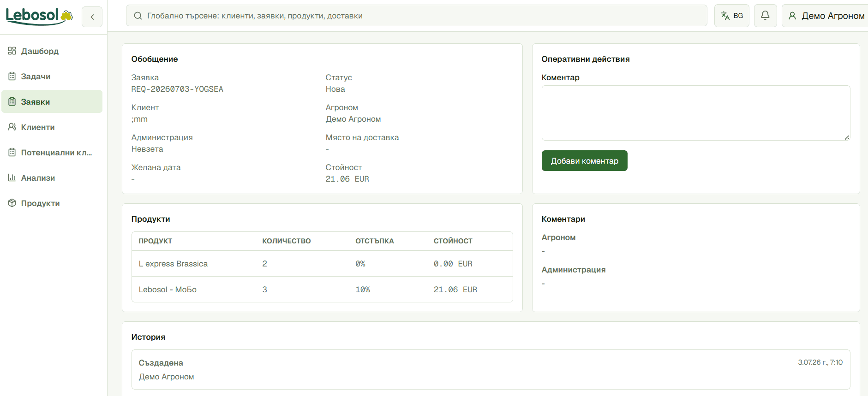Click history timestamp 3.07.26 г., 7:10
Screen dimensions: 868x396
[820, 362]
